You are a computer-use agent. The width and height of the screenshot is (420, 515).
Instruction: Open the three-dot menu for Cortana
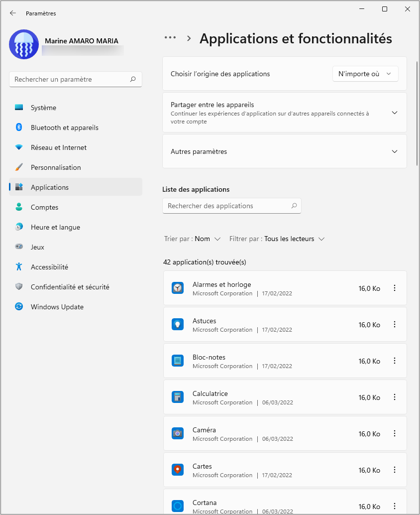(395, 506)
